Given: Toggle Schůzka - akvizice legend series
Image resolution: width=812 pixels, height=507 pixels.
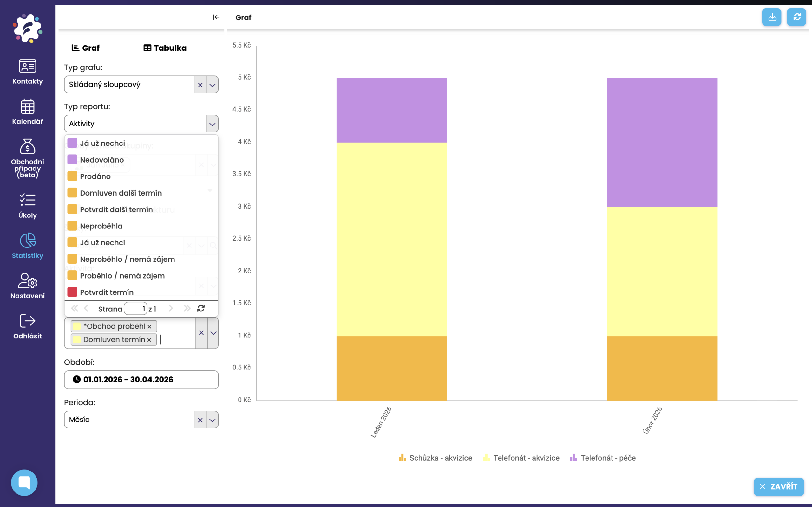Looking at the screenshot, I should point(435,458).
